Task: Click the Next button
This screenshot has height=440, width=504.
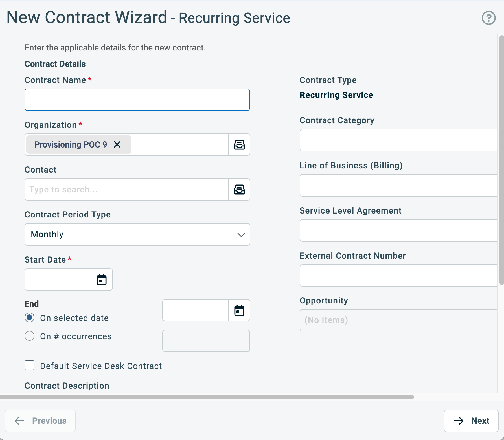Action: [471, 421]
